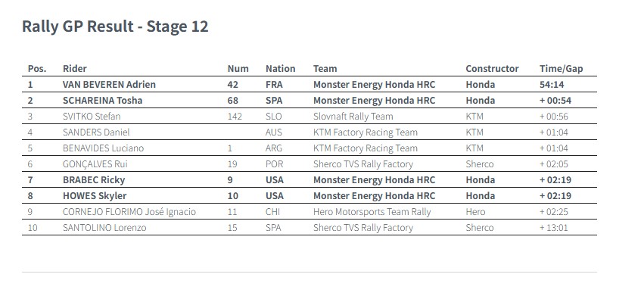Click the Time/Gap column header
The image size is (644, 299).
pyautogui.click(x=561, y=69)
